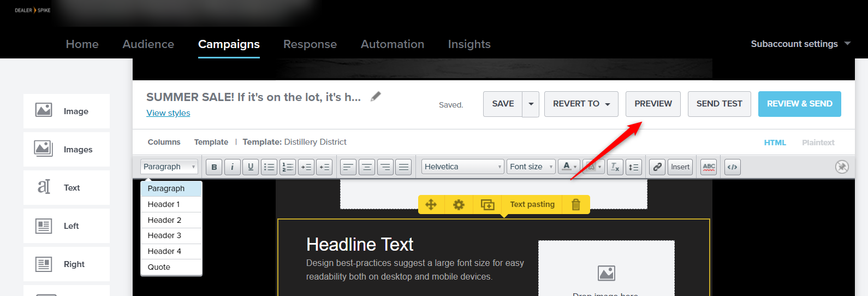Go to the Home tab
Screen dimensions: 868x296
82,44
